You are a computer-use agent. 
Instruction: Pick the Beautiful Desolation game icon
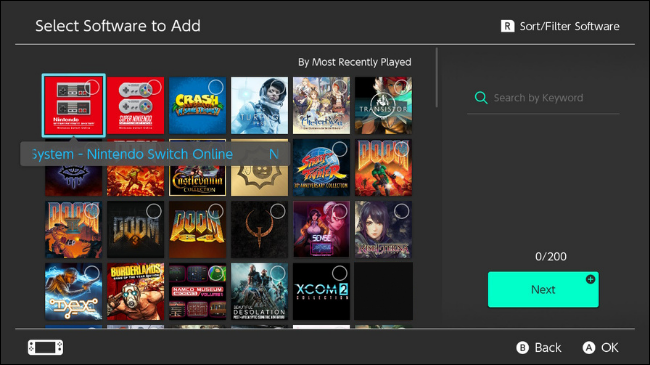260,292
